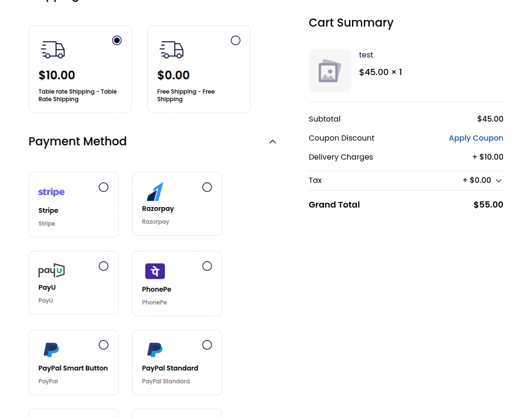Click the gray 'PhonePe' subtitle text

(154, 302)
